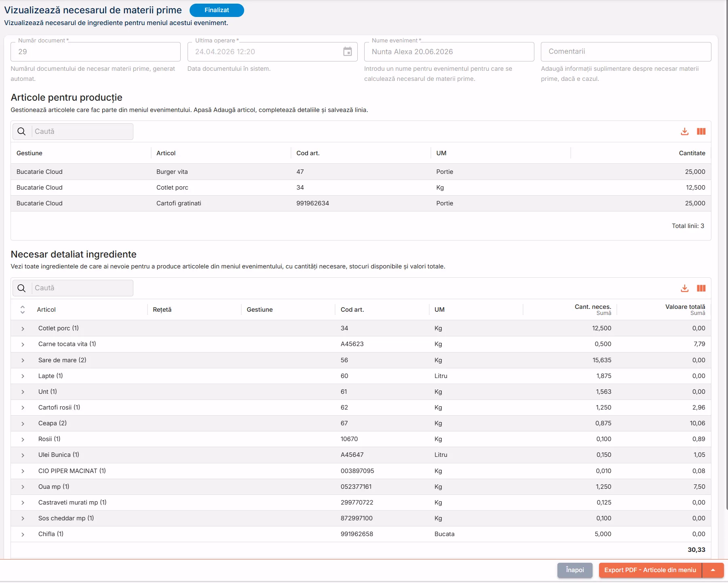
Task: Click the Nume eveniment input field
Action: (x=449, y=52)
